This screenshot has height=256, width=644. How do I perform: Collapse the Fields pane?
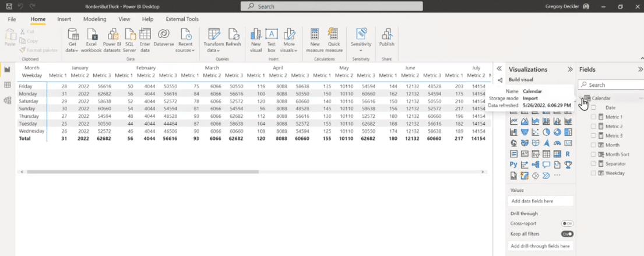tap(641, 69)
